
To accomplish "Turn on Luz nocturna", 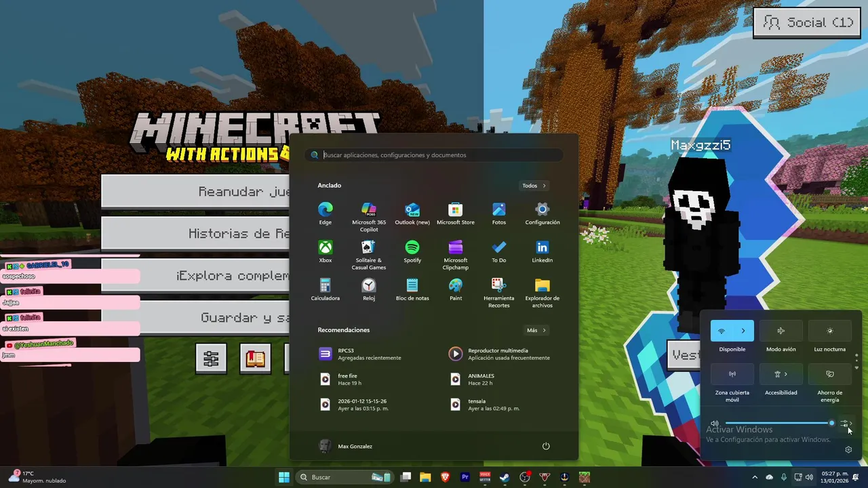I will point(829,331).
